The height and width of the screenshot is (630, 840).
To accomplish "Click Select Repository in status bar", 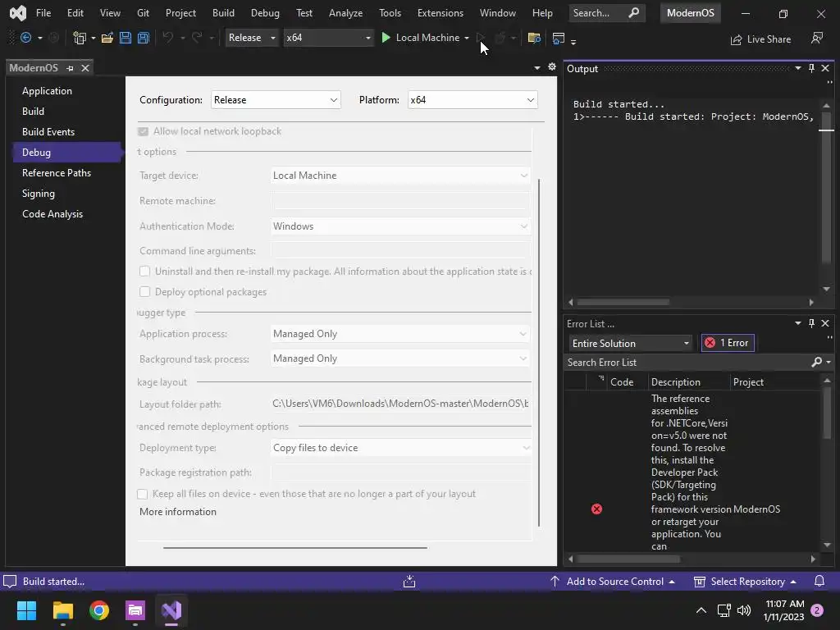I will (745, 582).
